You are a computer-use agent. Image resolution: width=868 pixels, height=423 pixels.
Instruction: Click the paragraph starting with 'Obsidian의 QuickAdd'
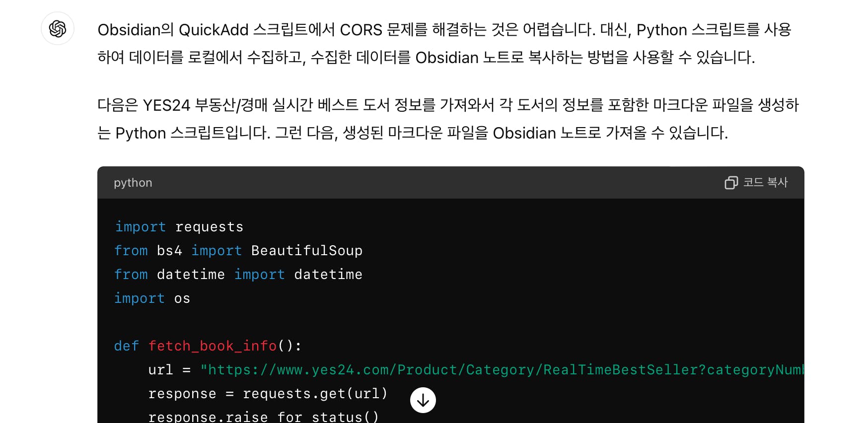(444, 44)
